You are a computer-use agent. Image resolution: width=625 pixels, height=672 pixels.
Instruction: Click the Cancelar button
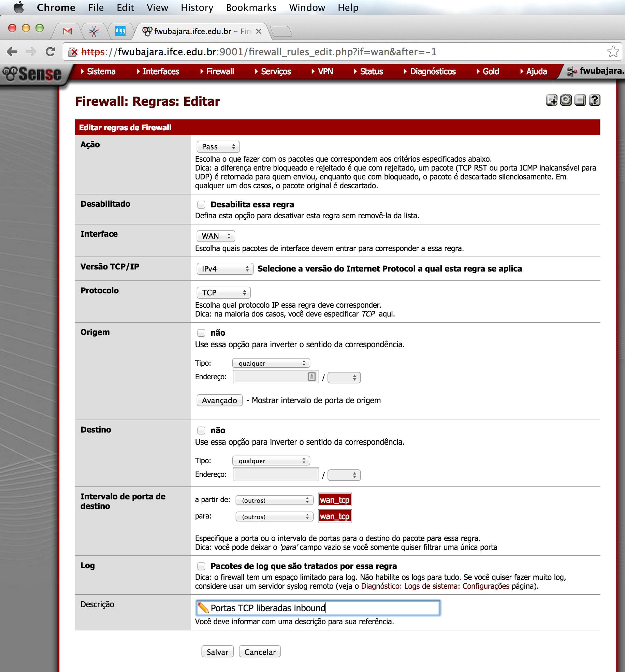[x=260, y=652]
